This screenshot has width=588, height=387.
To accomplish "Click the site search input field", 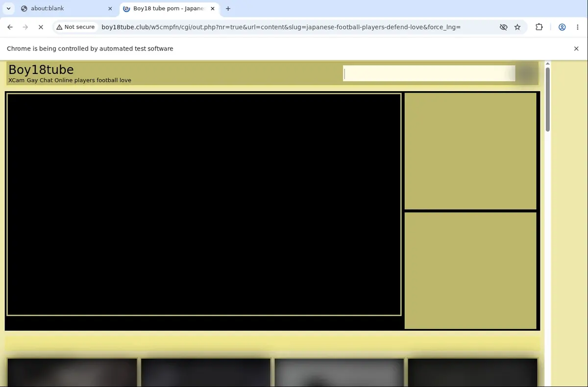I will point(429,73).
